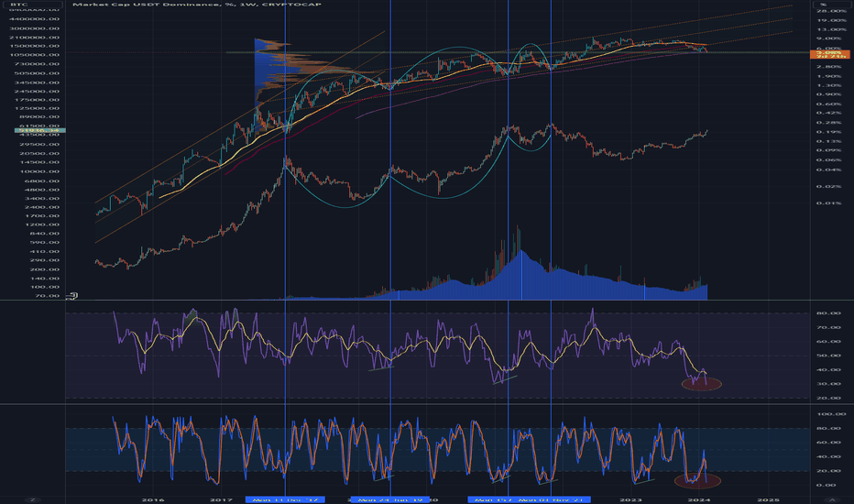This screenshot has height=504, width=854.
Task: Open the timezone button left of the time axis
Action: 33,499
